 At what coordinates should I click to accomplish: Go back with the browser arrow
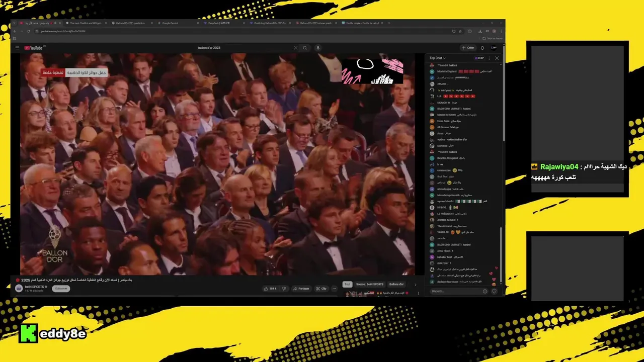pos(15,31)
